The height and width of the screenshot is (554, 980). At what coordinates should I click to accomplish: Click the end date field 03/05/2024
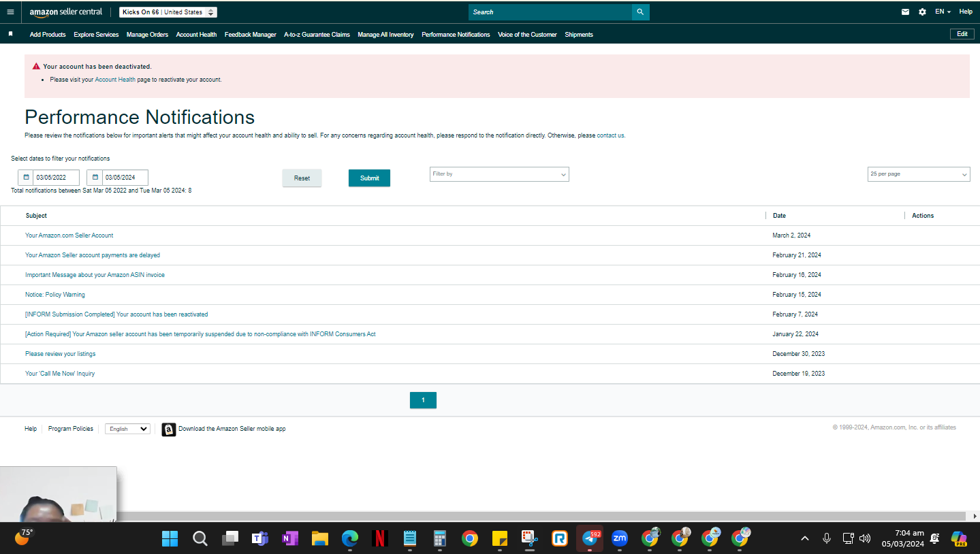(x=125, y=178)
